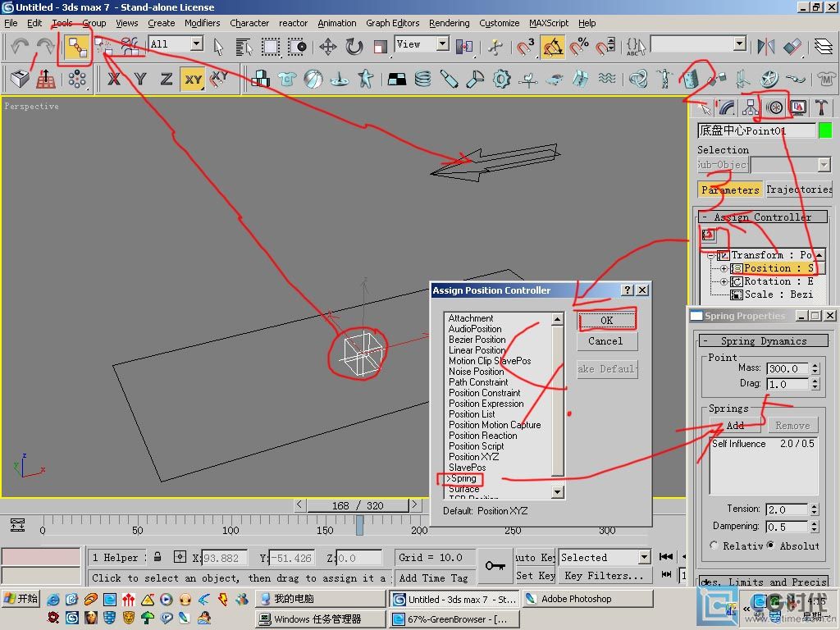
Task: Select Noise Position in controller list
Action: [x=476, y=372]
